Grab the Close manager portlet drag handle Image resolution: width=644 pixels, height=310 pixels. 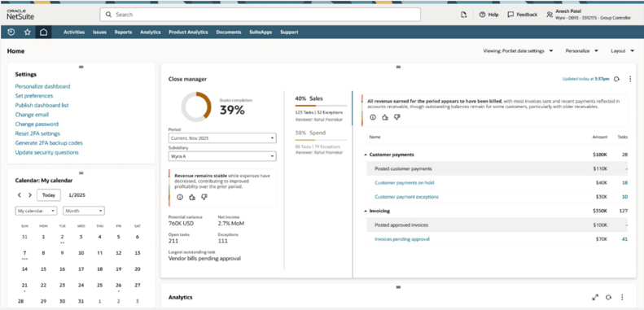[x=398, y=67]
